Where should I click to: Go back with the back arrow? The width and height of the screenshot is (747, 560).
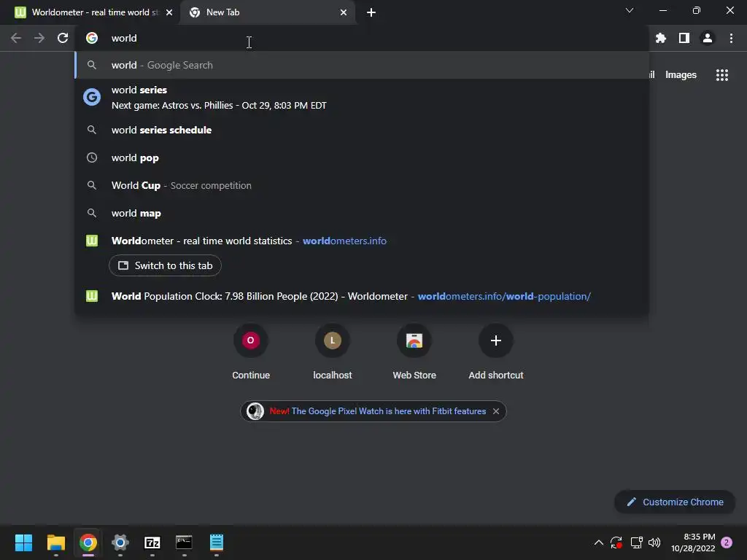[x=16, y=38]
